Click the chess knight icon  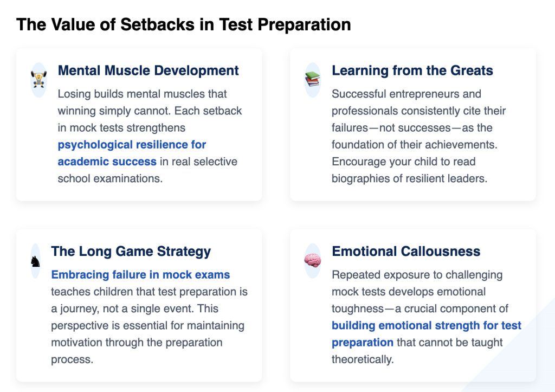[35, 261]
